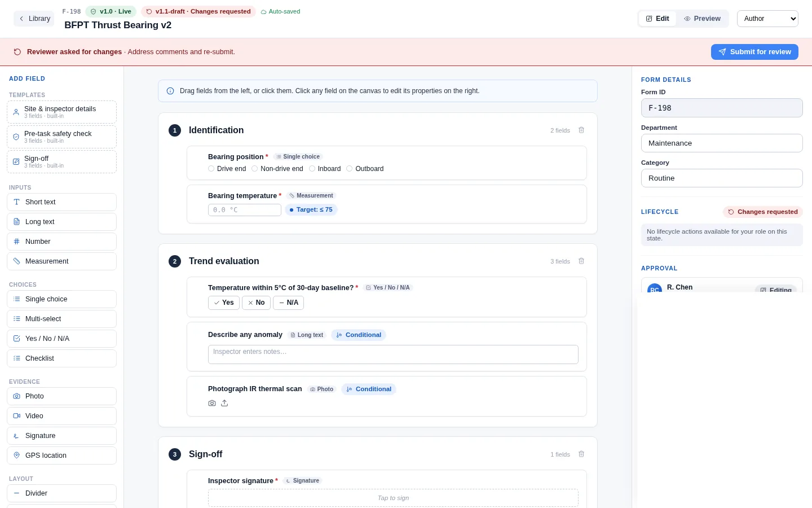Click the Conditional tag on Describe any anomaly
Image resolution: width=812 pixels, height=508 pixels.
click(x=359, y=335)
